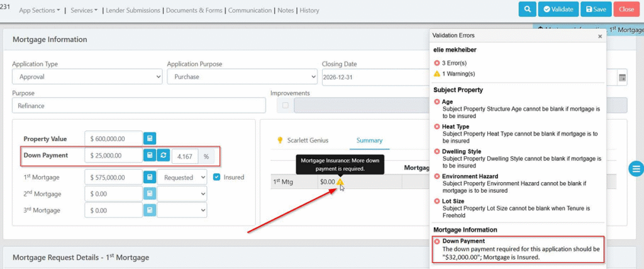Click the Down Payment refresh icon
644x269 pixels.
[163, 156]
